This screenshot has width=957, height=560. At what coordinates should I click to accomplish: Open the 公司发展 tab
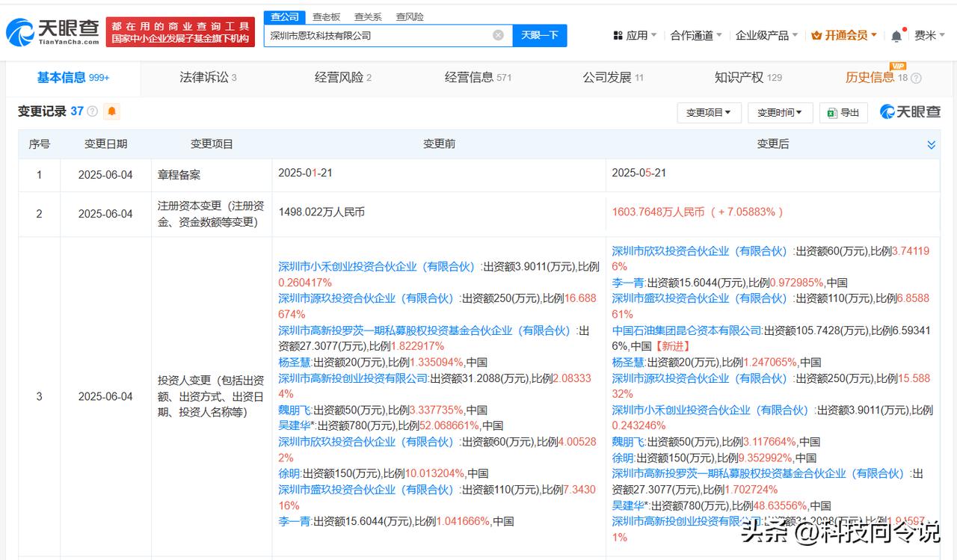[613, 77]
